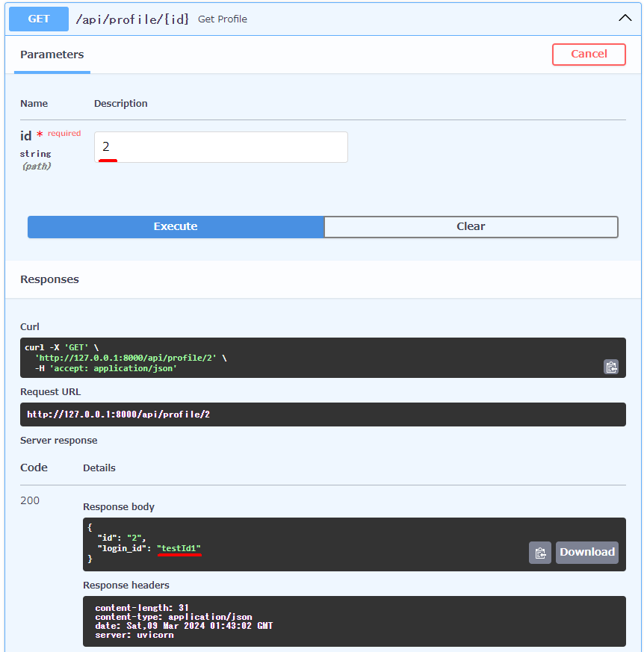Click the date response header line
Viewport: 644px width, 652px height.
pos(184,626)
